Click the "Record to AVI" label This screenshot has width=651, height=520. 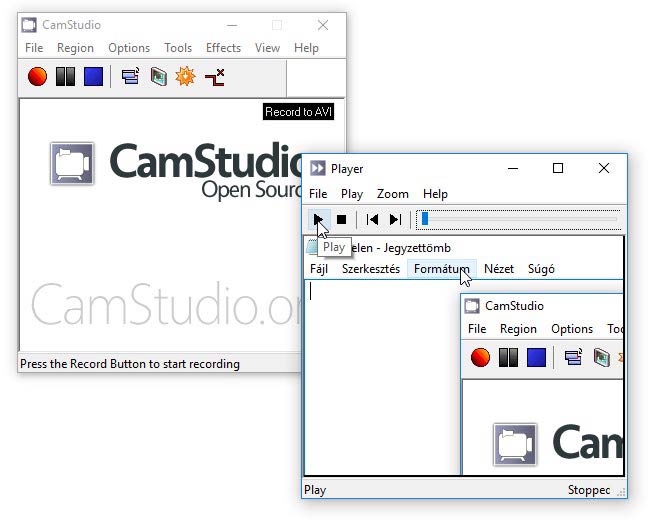299,112
